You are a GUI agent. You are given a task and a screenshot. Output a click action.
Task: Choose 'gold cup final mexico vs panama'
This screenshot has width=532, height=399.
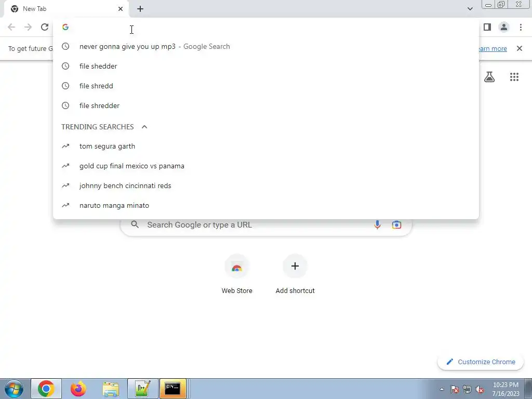266,166
